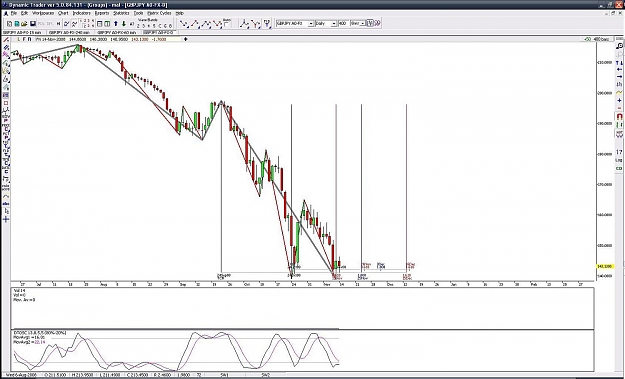Select the rectangle drawing tool in left toolbar
The height and width of the screenshot is (379, 625).
(6, 103)
